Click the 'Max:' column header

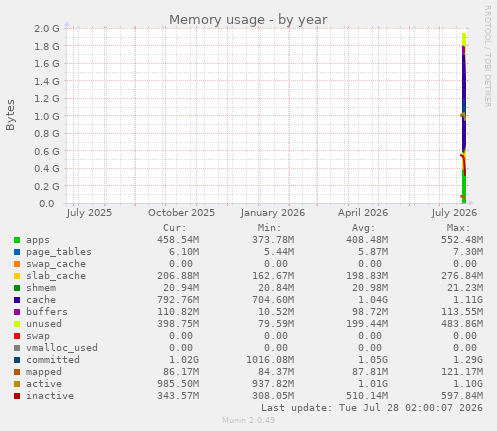click(x=458, y=228)
